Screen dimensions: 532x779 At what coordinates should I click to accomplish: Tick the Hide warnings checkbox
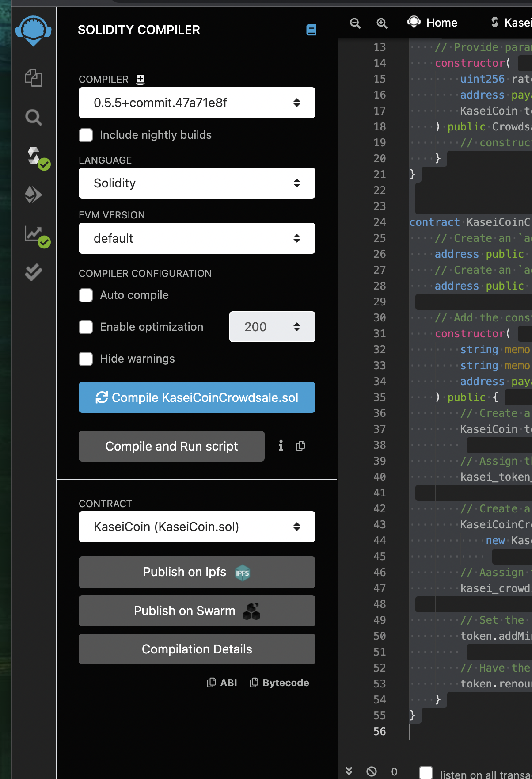[x=86, y=359]
